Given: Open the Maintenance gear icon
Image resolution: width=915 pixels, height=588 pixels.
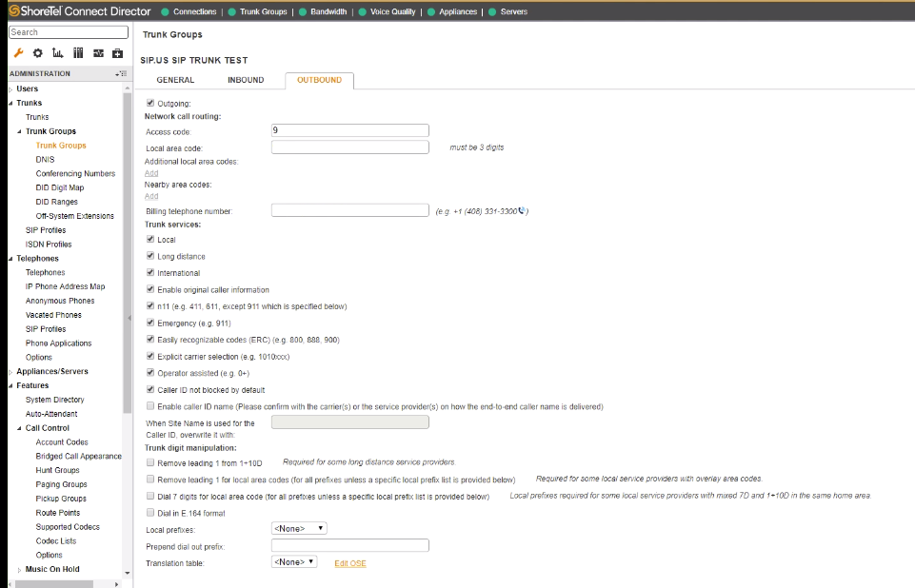Looking at the screenshot, I should pyautogui.click(x=38, y=53).
